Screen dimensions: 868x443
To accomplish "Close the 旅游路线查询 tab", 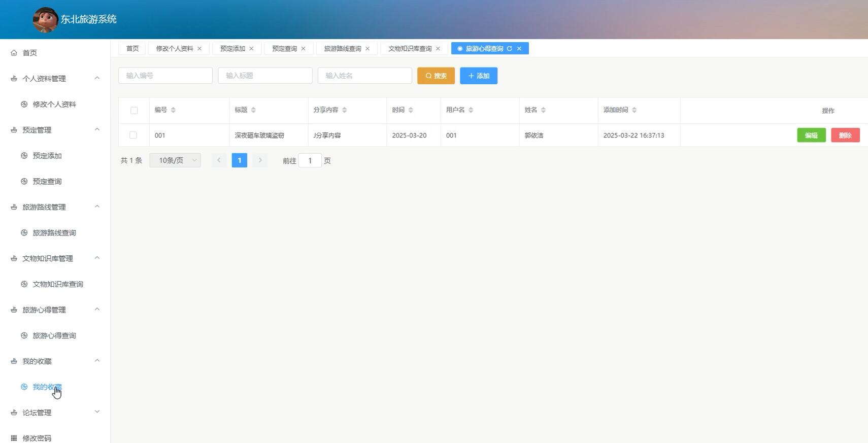I will click(368, 49).
